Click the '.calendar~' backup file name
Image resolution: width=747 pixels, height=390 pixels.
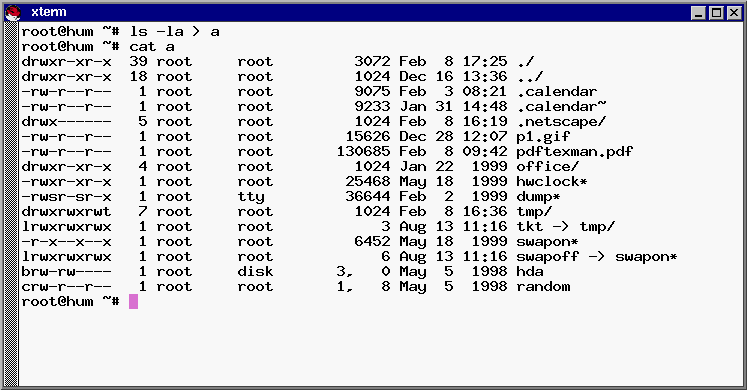point(562,107)
